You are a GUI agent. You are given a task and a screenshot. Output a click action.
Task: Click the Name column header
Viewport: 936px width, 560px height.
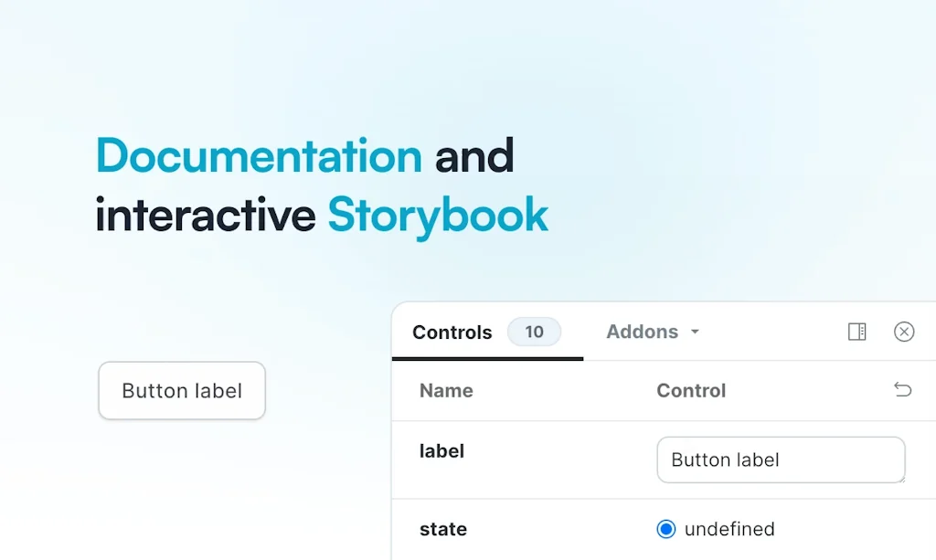[446, 390]
